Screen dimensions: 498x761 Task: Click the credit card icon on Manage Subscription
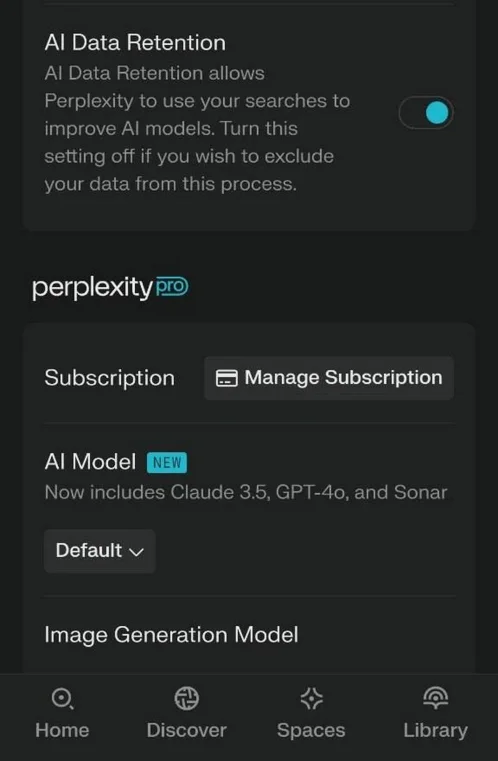[227, 378]
